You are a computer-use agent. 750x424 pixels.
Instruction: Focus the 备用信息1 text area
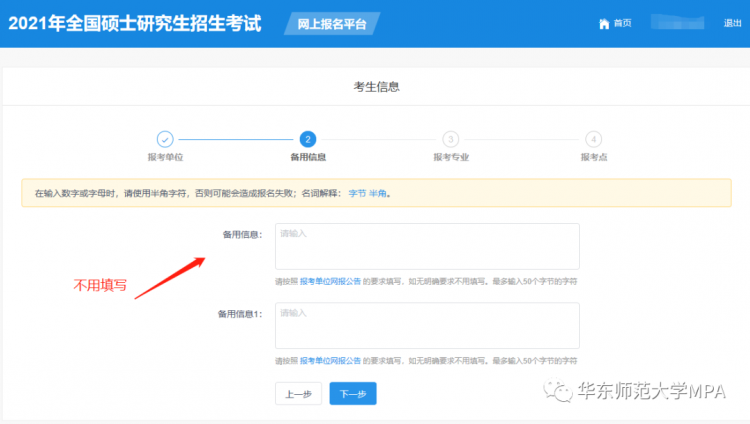[427, 326]
